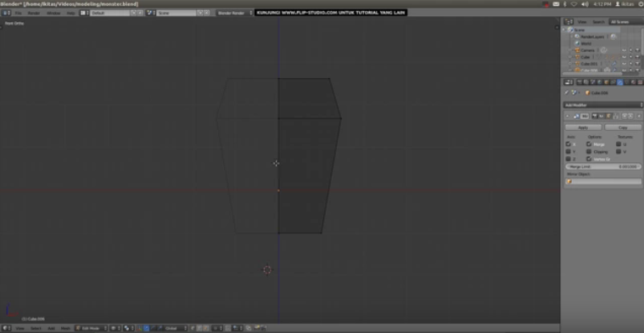Expand the Cube.001 item in the outliner
644x333 pixels.
[570, 64]
